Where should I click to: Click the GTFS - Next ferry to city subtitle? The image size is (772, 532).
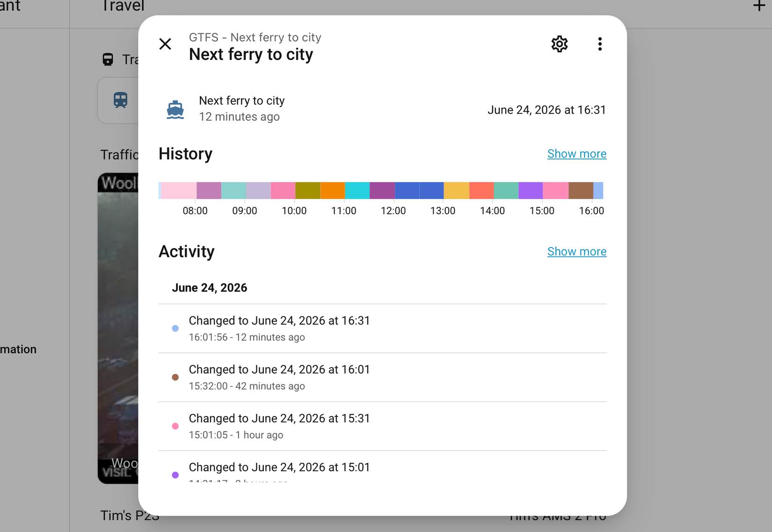coord(255,37)
